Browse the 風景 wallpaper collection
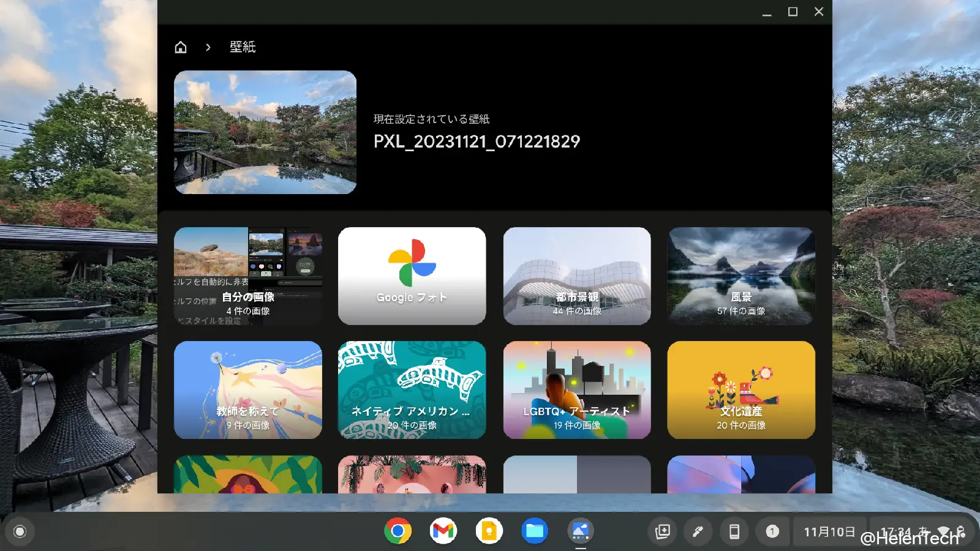This screenshot has height=551, width=980. coord(741,276)
